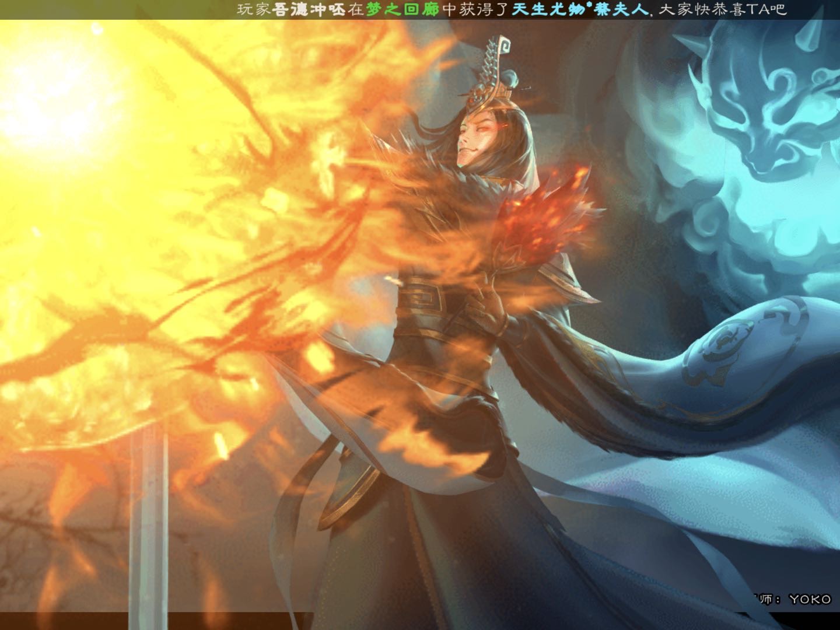The width and height of the screenshot is (840, 630).
Task: Click the 玩家 label starting the banner
Action: 254,9
